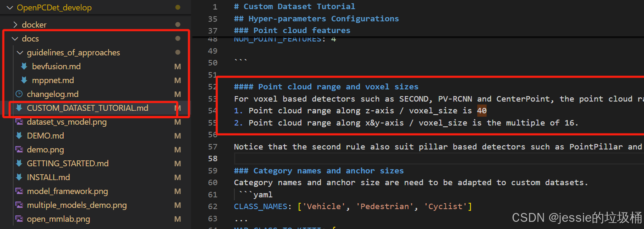Open INSTALL.md file
Image resolution: width=644 pixels, height=229 pixels.
pyautogui.click(x=49, y=177)
